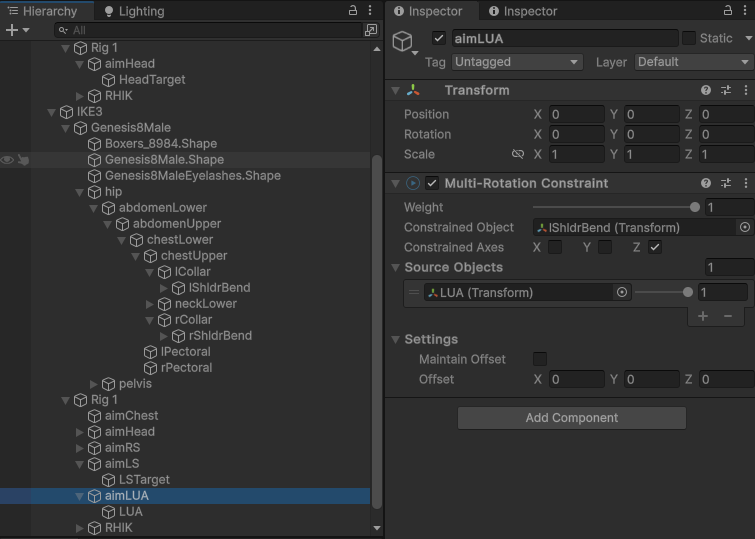Viewport: 755px width, 539px height.
Task: Click the search-by-type icon in Hierarchy
Action: coord(371,30)
